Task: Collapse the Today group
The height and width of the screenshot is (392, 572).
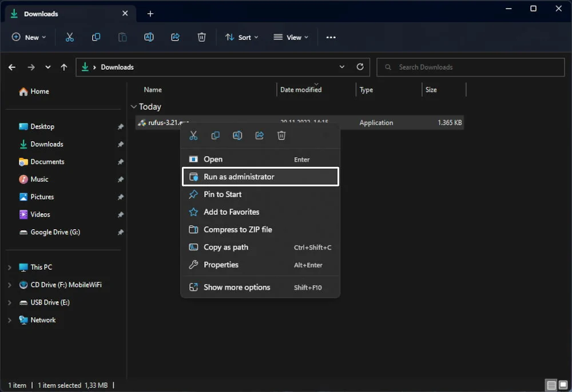Action: pyautogui.click(x=134, y=107)
